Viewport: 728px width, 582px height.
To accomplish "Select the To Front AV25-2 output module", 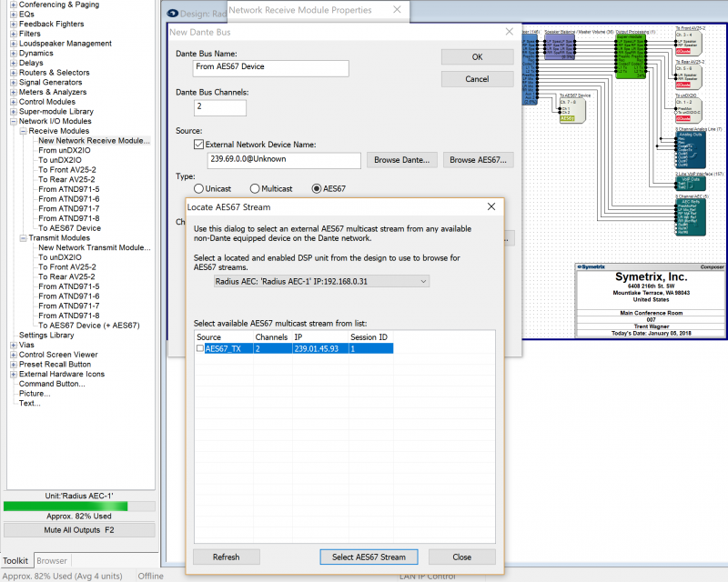I will point(689,44).
